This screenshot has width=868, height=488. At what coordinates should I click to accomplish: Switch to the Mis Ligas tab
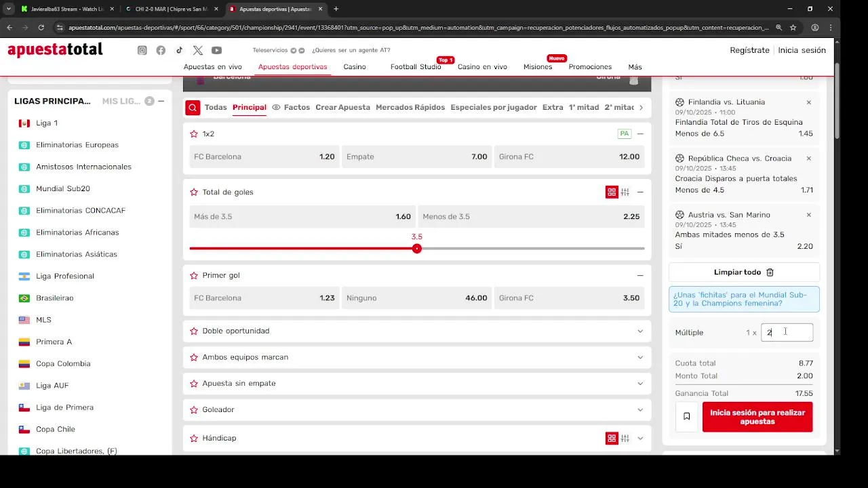[x=121, y=101]
